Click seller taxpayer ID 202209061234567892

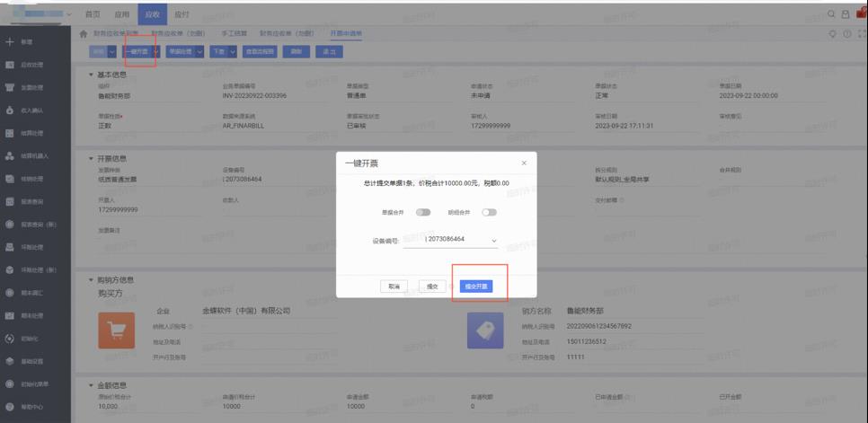[x=599, y=326]
